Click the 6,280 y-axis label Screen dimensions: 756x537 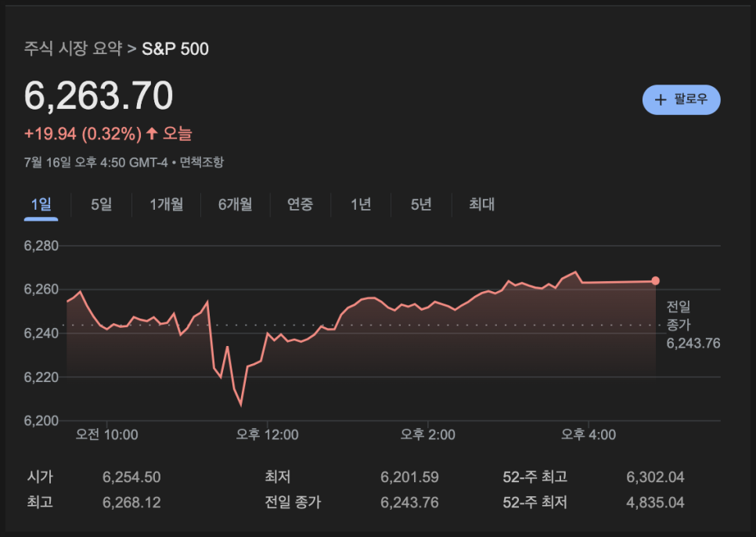[41, 246]
